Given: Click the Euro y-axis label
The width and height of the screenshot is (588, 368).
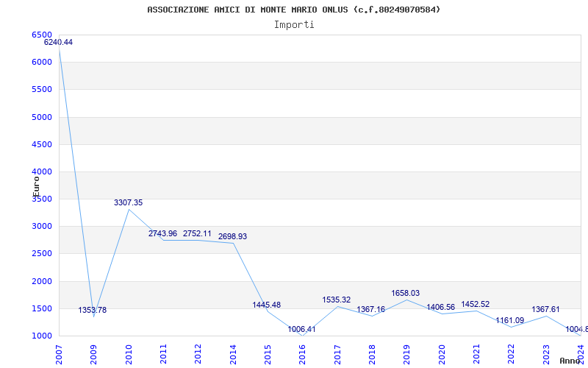Looking at the screenshot, I should pos(36,187).
